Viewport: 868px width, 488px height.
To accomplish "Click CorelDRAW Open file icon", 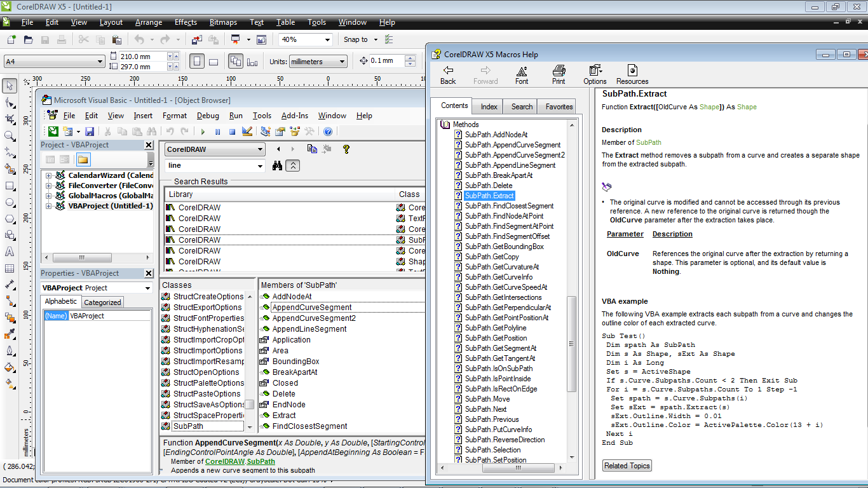I will (x=28, y=39).
